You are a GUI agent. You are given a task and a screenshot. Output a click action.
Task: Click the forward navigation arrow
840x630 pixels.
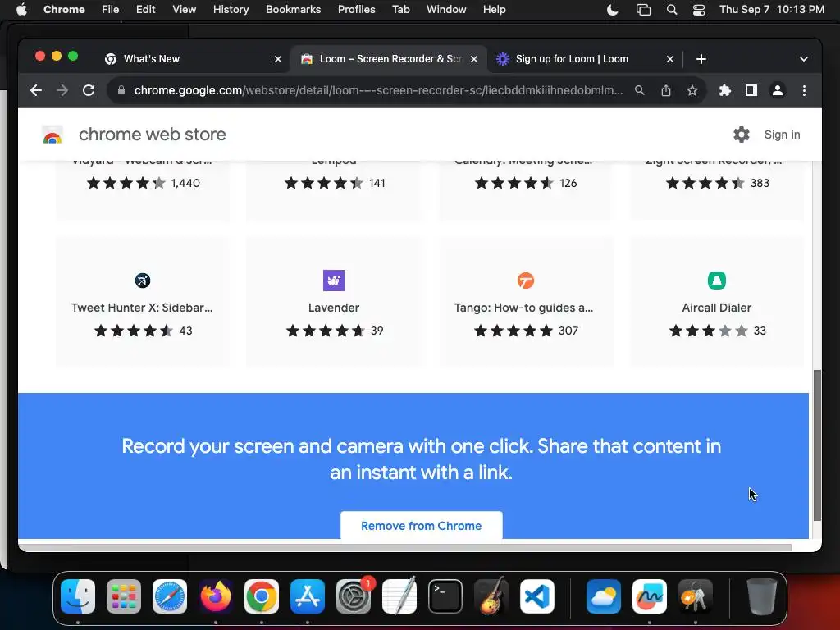tap(62, 90)
